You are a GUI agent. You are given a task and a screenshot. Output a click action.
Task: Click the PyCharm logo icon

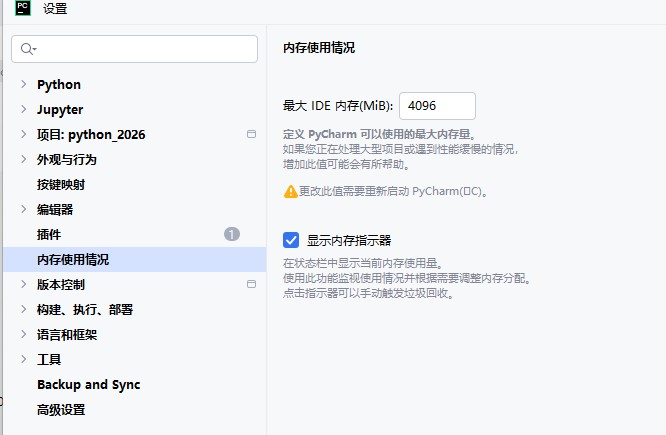tap(22, 9)
